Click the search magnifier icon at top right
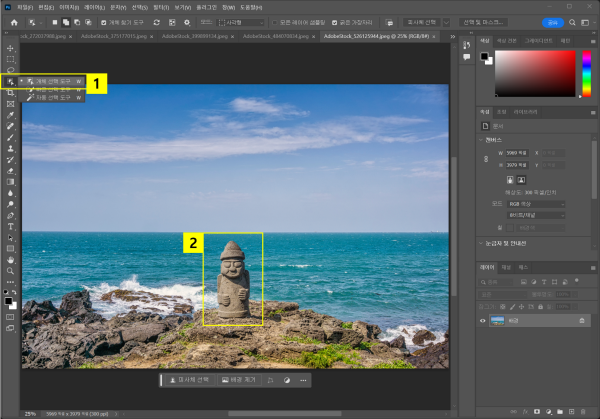 [x=572, y=22]
